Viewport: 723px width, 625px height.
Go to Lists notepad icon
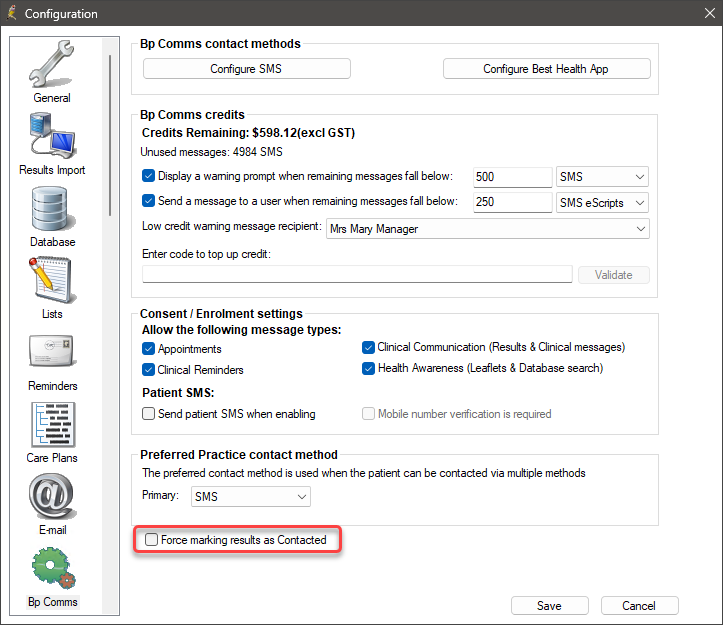(52, 280)
